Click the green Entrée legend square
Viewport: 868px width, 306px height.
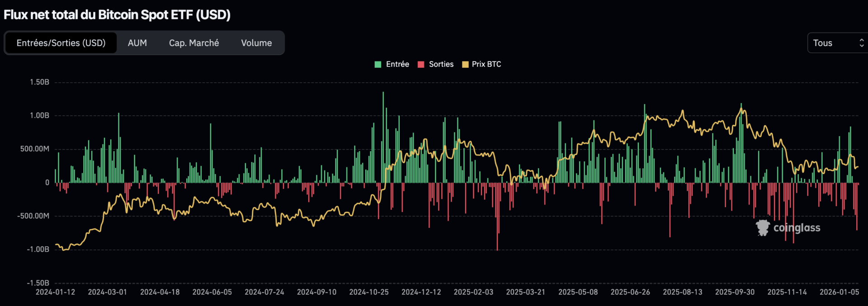[x=378, y=64]
